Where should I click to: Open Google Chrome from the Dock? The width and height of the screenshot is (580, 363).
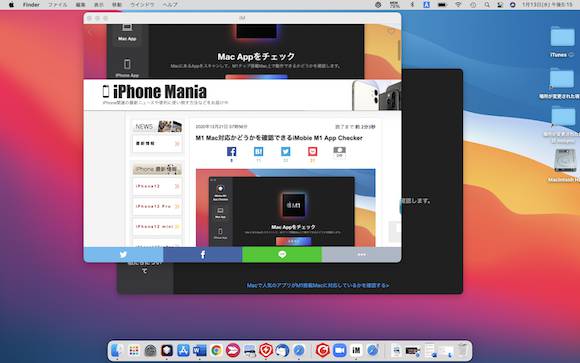tap(216, 350)
